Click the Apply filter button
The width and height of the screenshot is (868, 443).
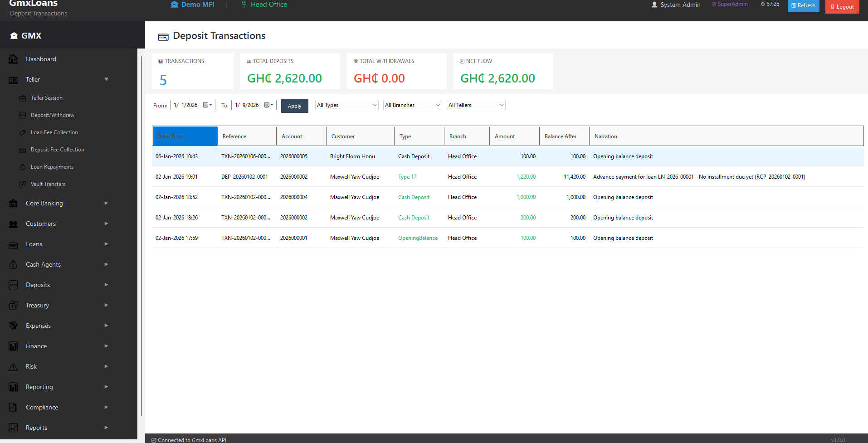pos(295,106)
